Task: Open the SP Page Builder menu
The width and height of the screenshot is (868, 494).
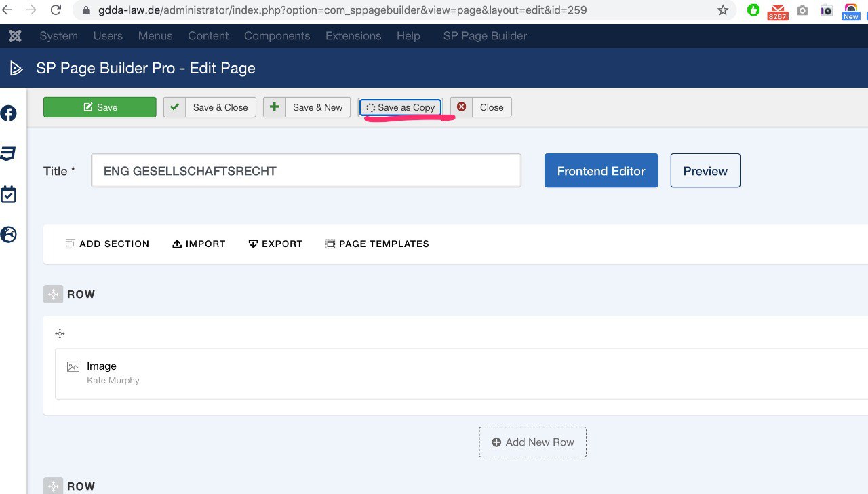Action: pos(485,36)
